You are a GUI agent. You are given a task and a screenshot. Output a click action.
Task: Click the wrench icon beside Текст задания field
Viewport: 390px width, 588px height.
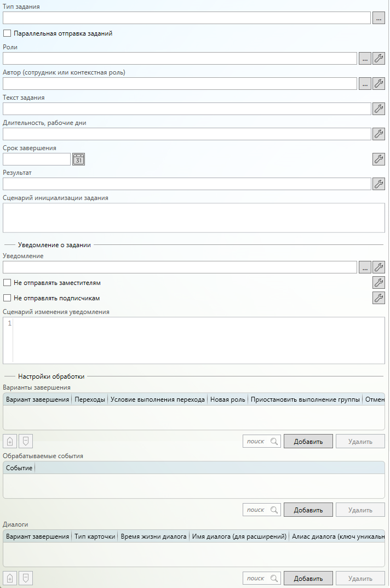378,109
